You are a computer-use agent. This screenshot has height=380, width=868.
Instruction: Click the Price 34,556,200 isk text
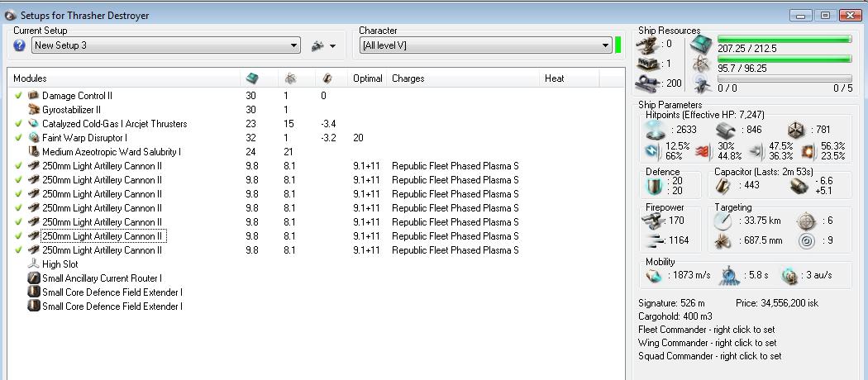(777, 303)
